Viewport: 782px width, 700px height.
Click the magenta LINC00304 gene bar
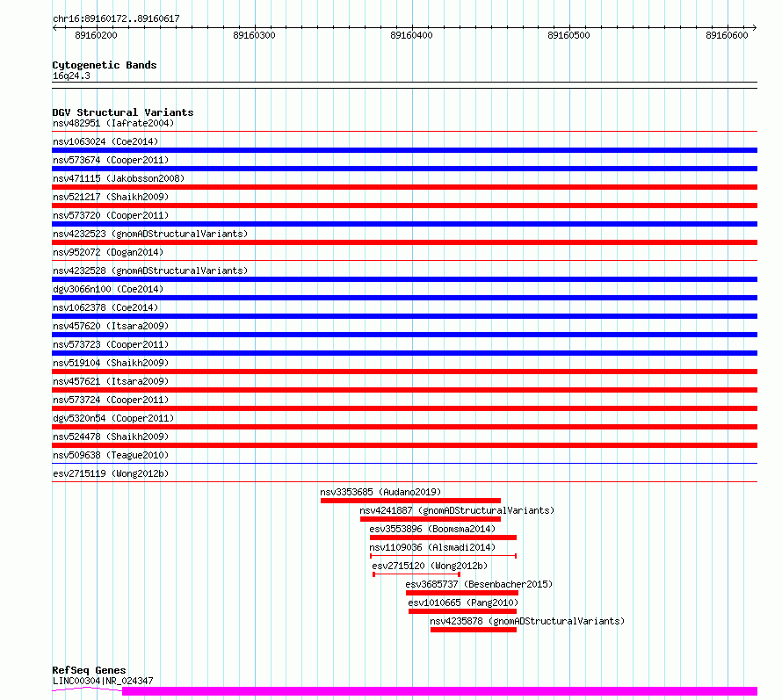tap(440, 691)
